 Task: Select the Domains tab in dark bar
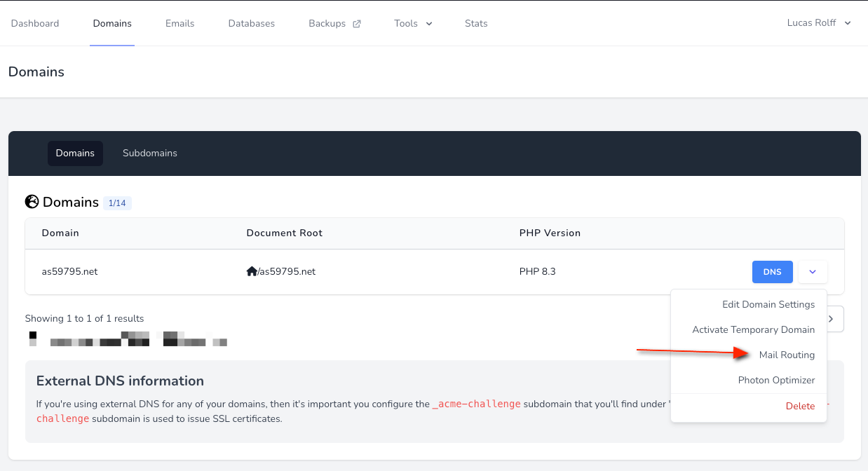[x=75, y=153]
